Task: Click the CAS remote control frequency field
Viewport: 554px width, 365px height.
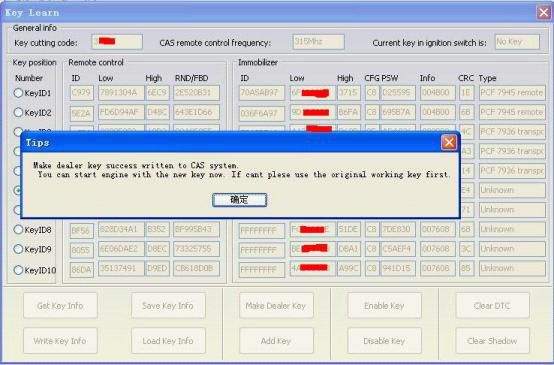Action: click(x=318, y=42)
